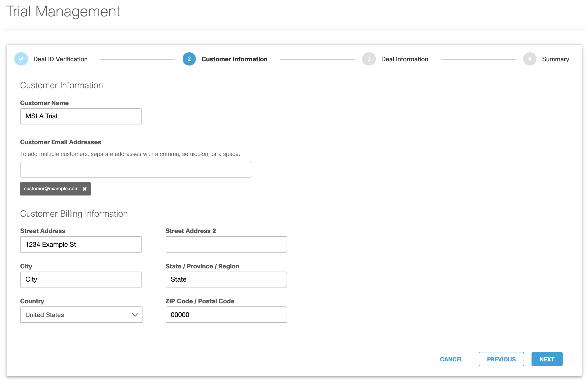Select the Customer Information step label

pos(234,59)
